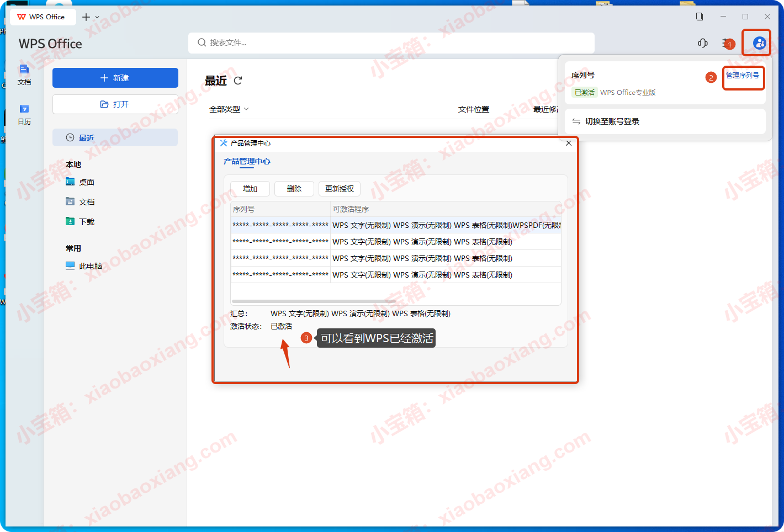Click the tablet mode icon in title bar
Image resolution: width=784 pixels, height=532 pixels.
(700, 17)
